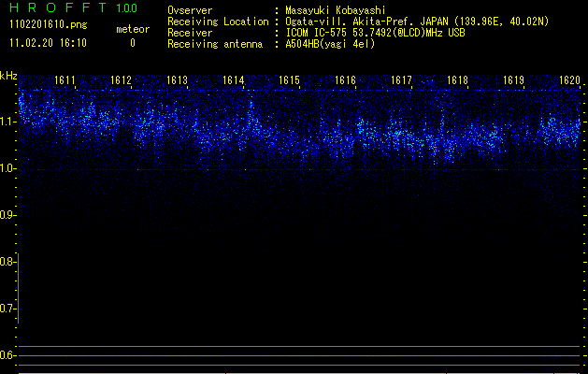Screen dimensions: 588x374
Task: Click the 1620 time marker
Action: (569, 80)
